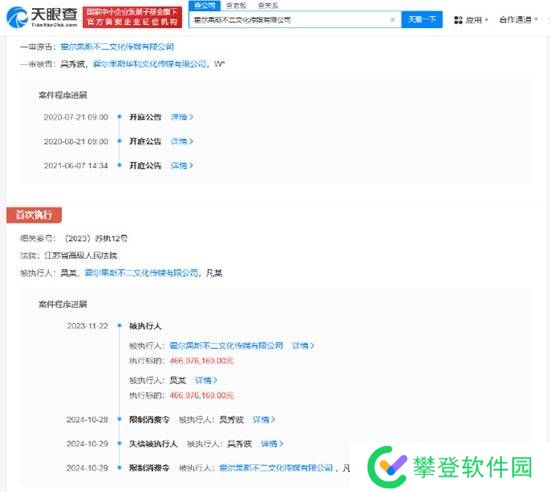Click the first 案件程序进展 heading

(63, 95)
